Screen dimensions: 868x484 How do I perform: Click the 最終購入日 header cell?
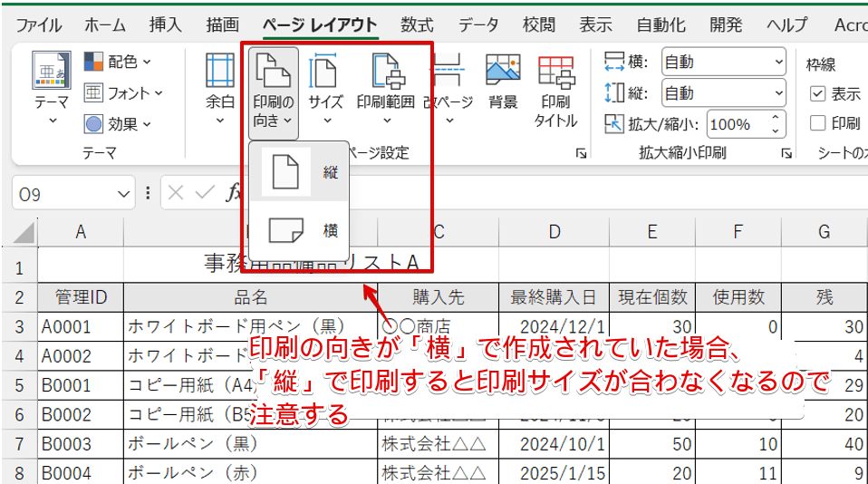click(555, 297)
